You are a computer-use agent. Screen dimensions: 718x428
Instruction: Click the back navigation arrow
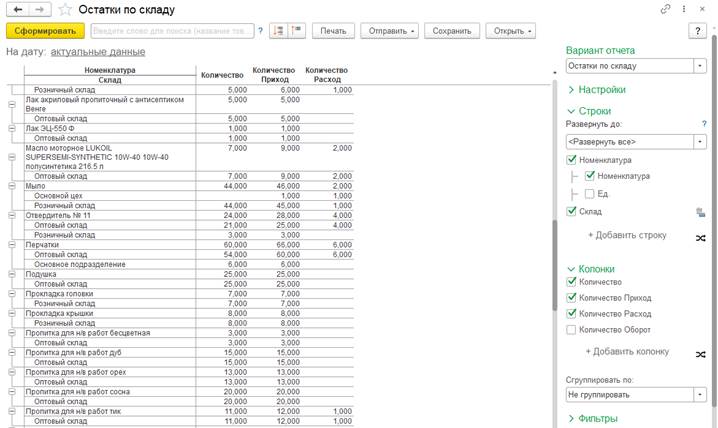click(17, 9)
